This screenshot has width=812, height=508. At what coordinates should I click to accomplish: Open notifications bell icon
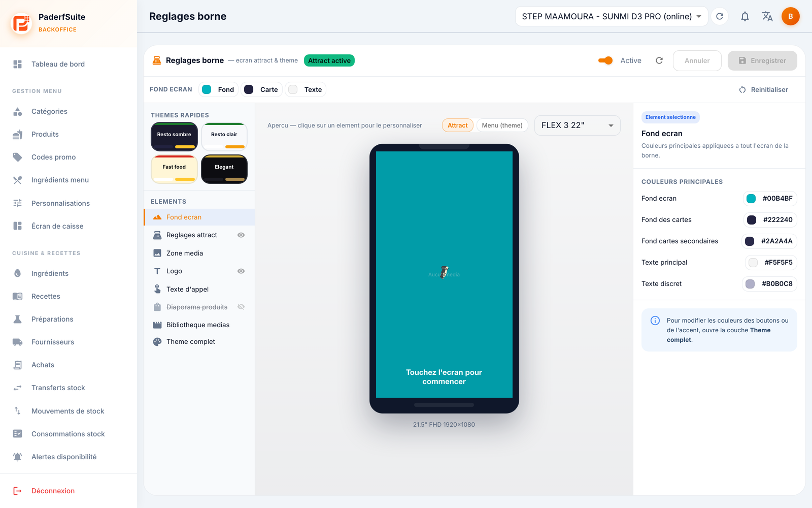coord(745,16)
